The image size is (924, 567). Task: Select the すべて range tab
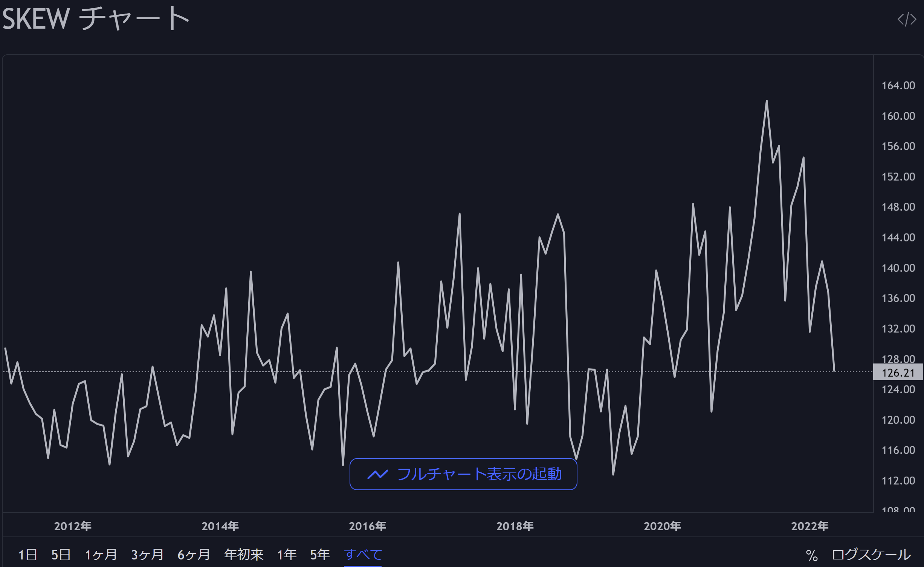click(x=363, y=555)
